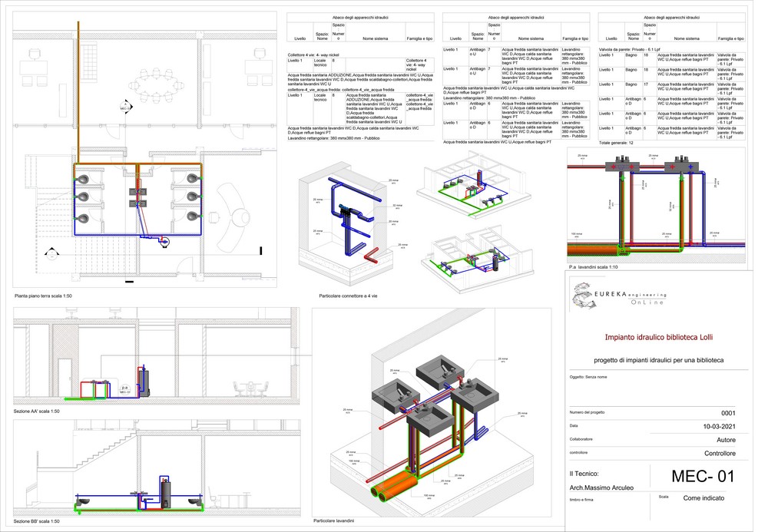Screen dimensions: 768x532
Task: Click the 'timbro e firma' label
Action: coord(581,500)
